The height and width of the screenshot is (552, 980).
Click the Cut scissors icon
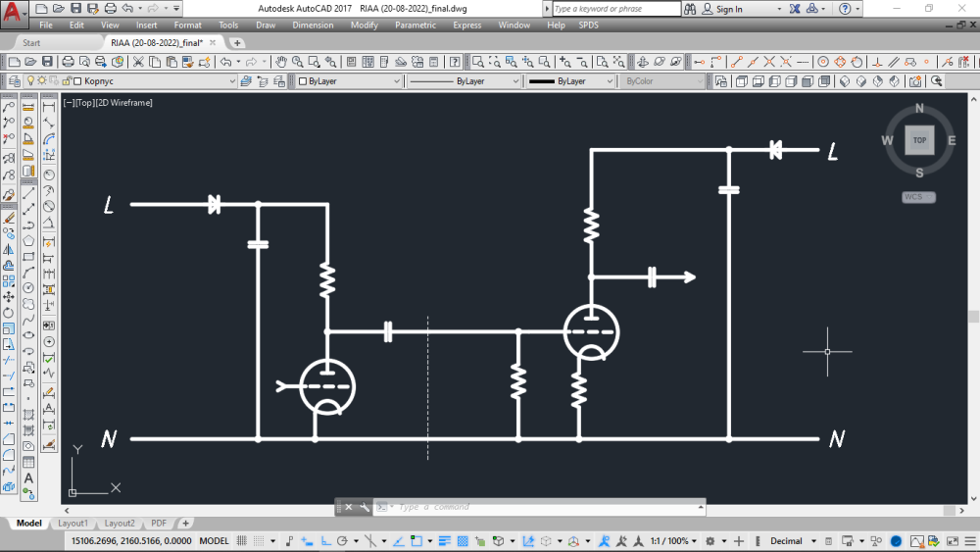(139, 62)
